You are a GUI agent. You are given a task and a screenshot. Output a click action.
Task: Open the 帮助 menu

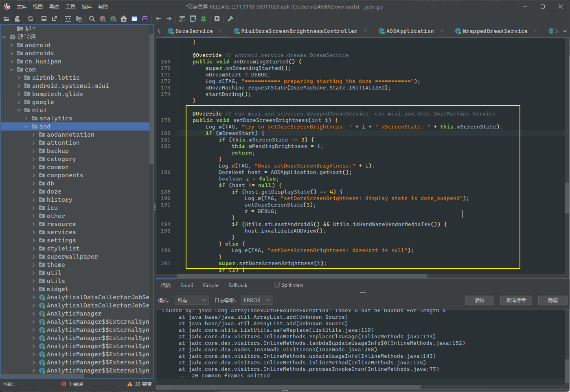pos(103,7)
